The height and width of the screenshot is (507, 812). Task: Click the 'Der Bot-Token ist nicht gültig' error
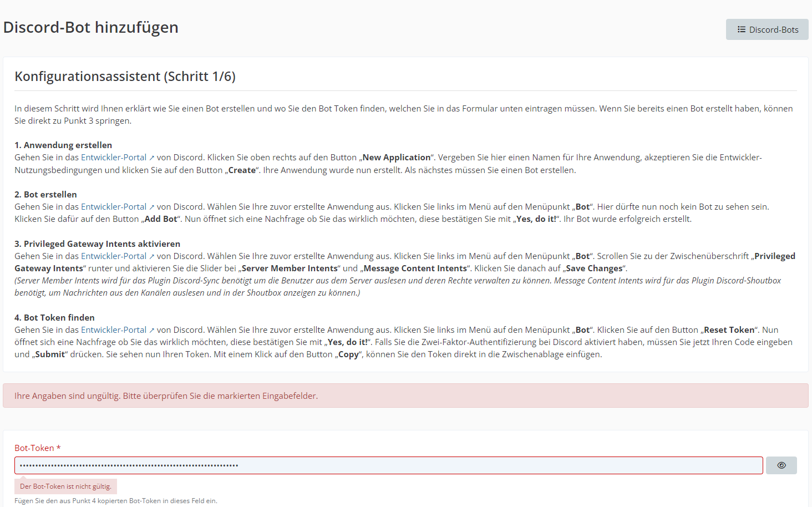65,486
